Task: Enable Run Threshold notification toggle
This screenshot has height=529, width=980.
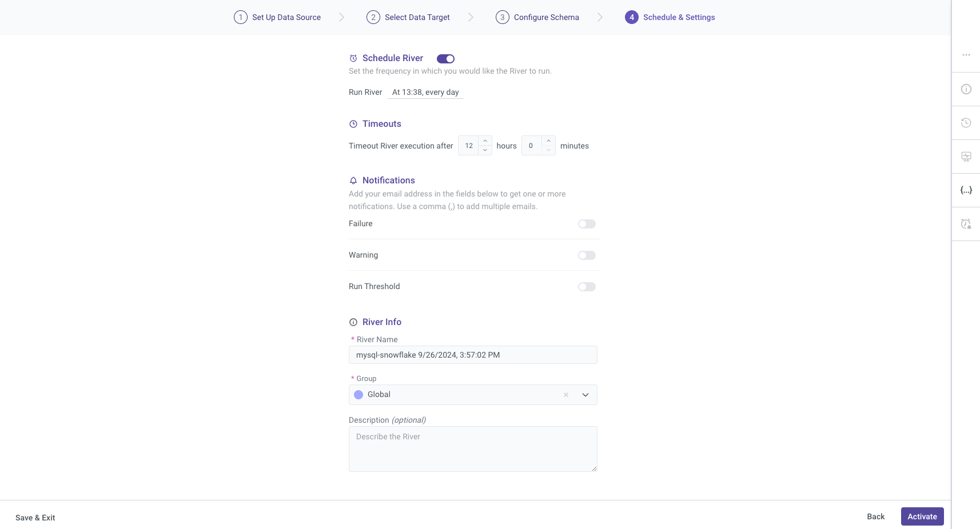Action: 587,287
